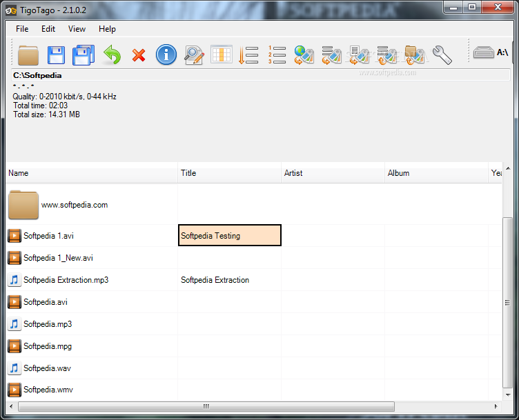
Task: Click video icon of Softpedia.mpg
Action: pyautogui.click(x=14, y=346)
